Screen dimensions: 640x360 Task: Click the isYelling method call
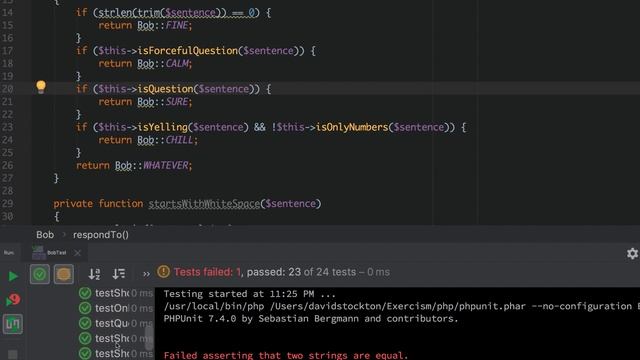[x=162, y=127]
